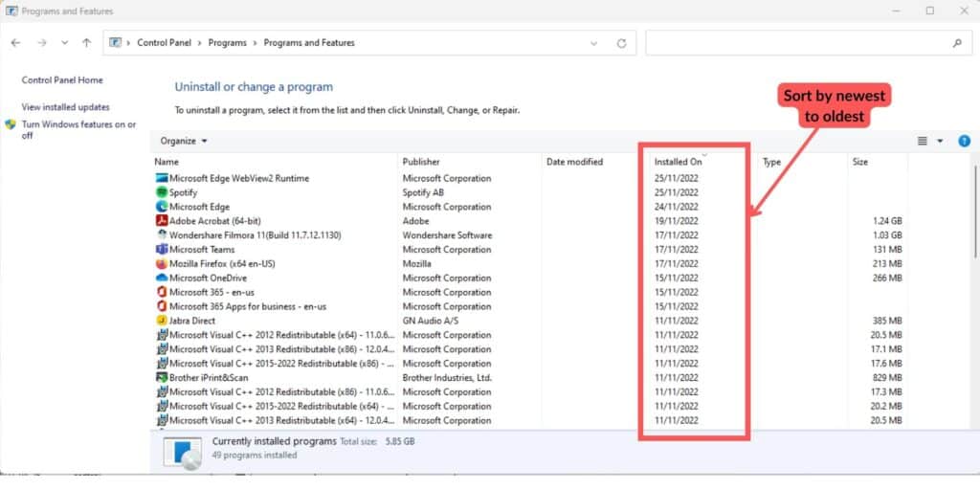
Task: Sort by the Type column header
Action: [772, 162]
